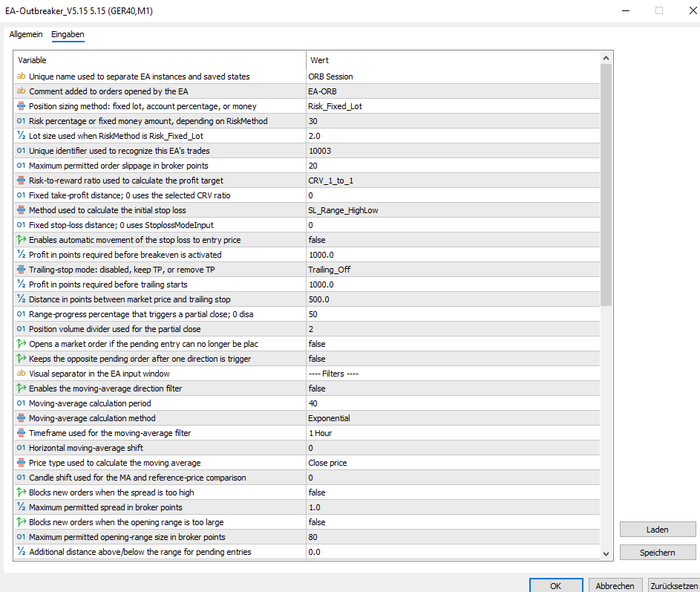Click bool icon beside Keeps opposite pending order

click(21, 358)
